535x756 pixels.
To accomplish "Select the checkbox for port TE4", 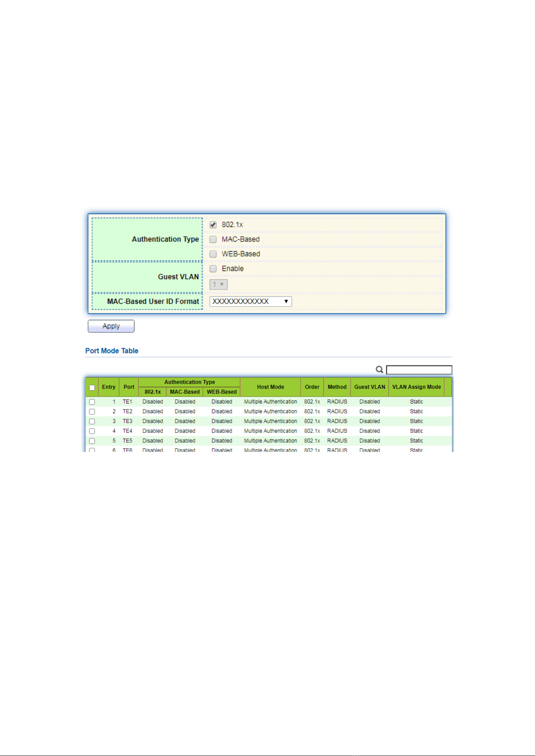I will [x=92, y=431].
